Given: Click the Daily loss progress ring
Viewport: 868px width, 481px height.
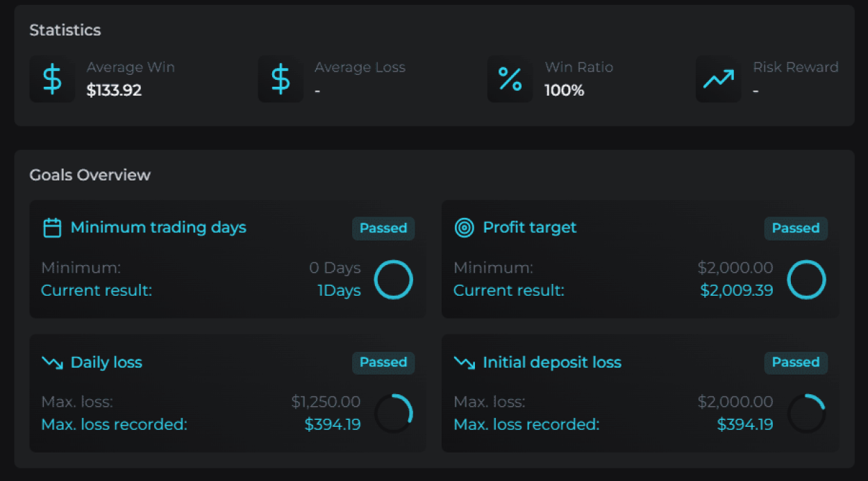Looking at the screenshot, I should click(x=394, y=414).
